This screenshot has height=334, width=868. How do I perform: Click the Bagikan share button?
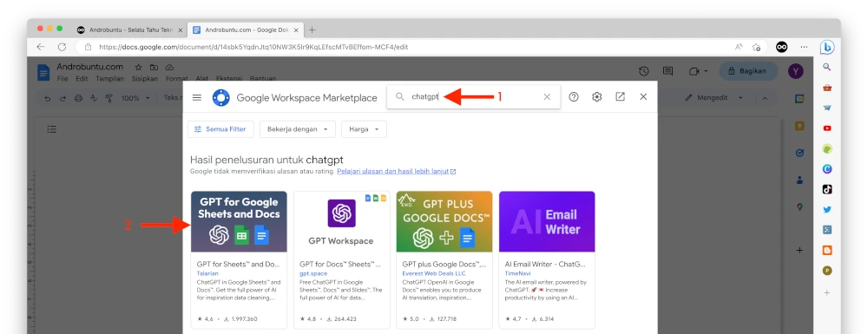(x=748, y=71)
